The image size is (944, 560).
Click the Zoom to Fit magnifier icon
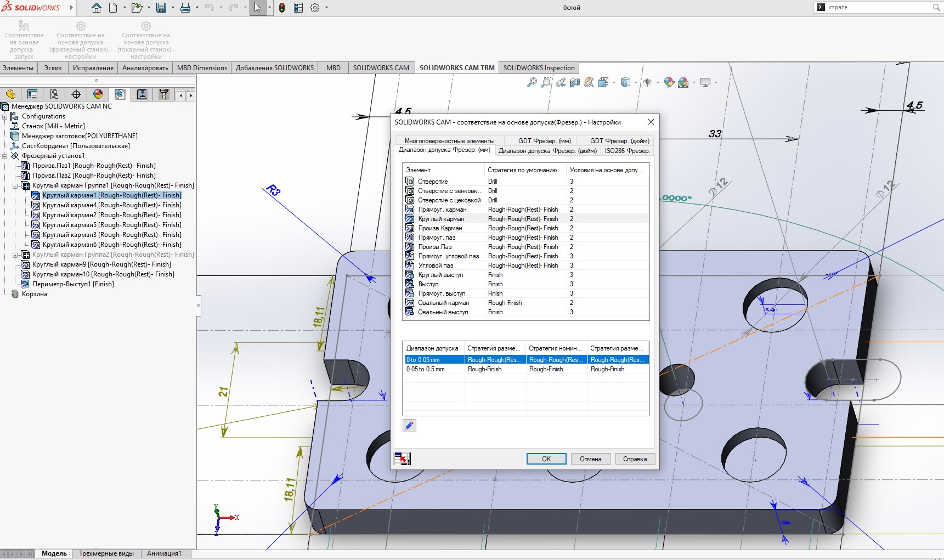[532, 82]
